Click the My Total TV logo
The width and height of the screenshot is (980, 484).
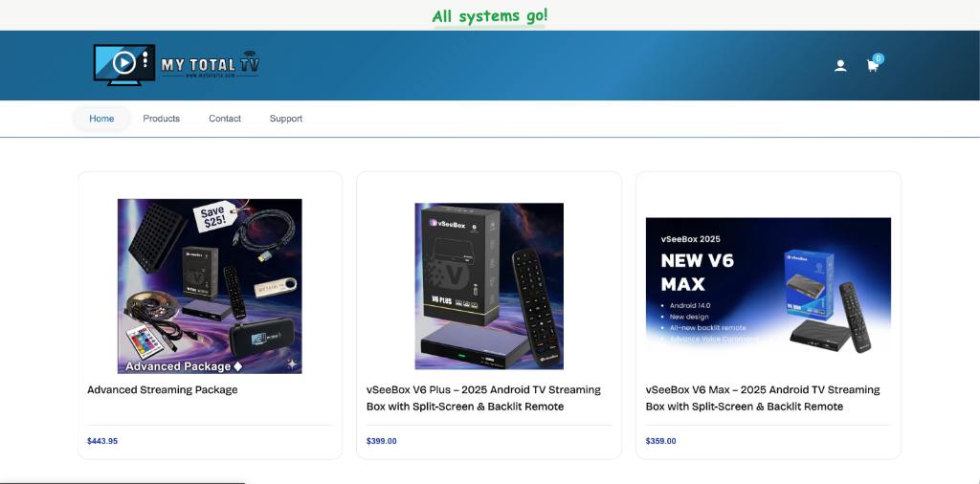point(176,64)
